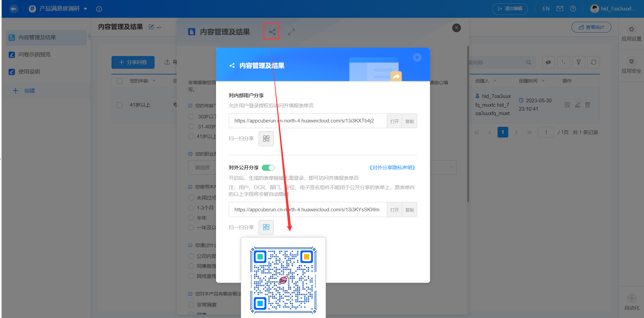Viewport: 644px width, 318px height.
Task: Copy the public share link with 复制
Action: pos(410,210)
